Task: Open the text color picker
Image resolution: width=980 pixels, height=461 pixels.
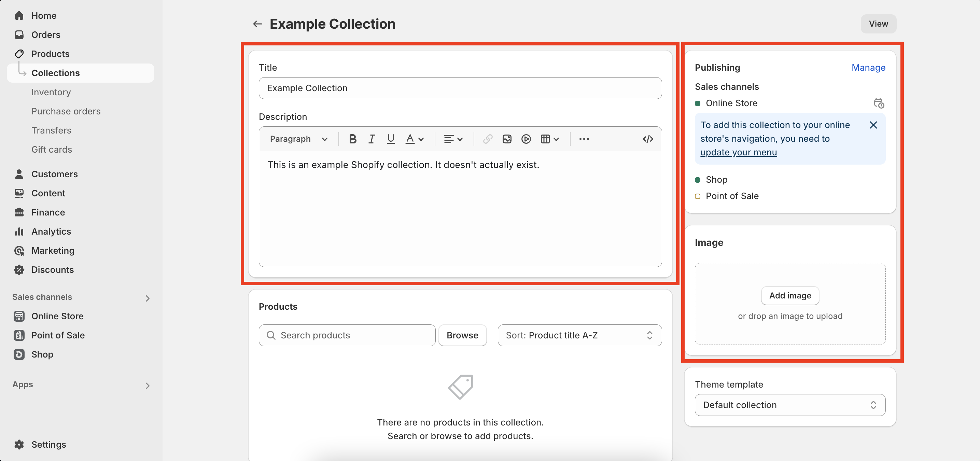Action: [414, 139]
